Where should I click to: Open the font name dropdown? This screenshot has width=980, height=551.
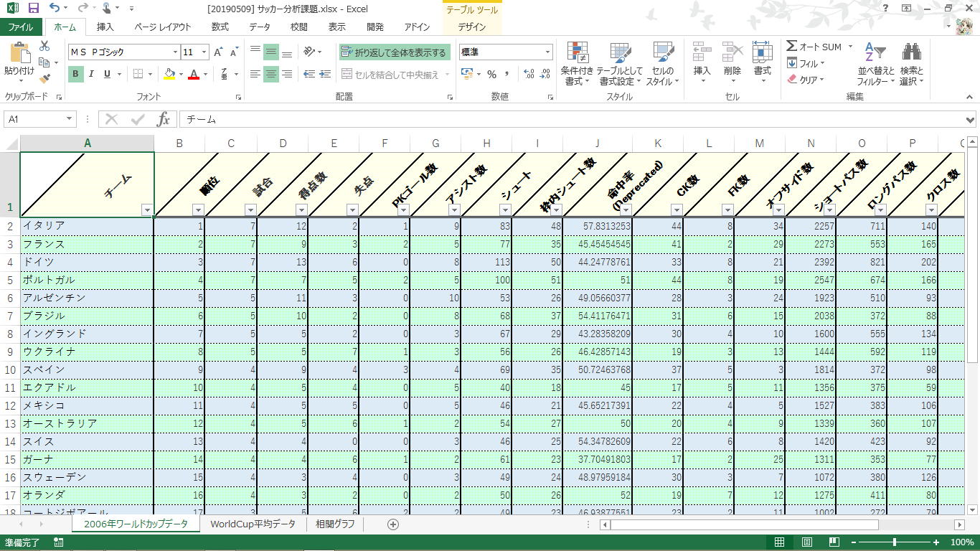176,52
